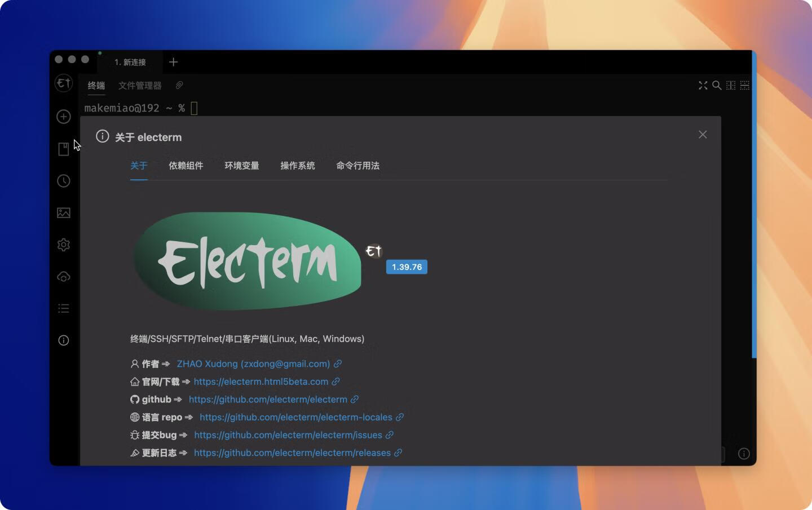Open the github.com/electerm/electerm link

[x=268, y=400]
